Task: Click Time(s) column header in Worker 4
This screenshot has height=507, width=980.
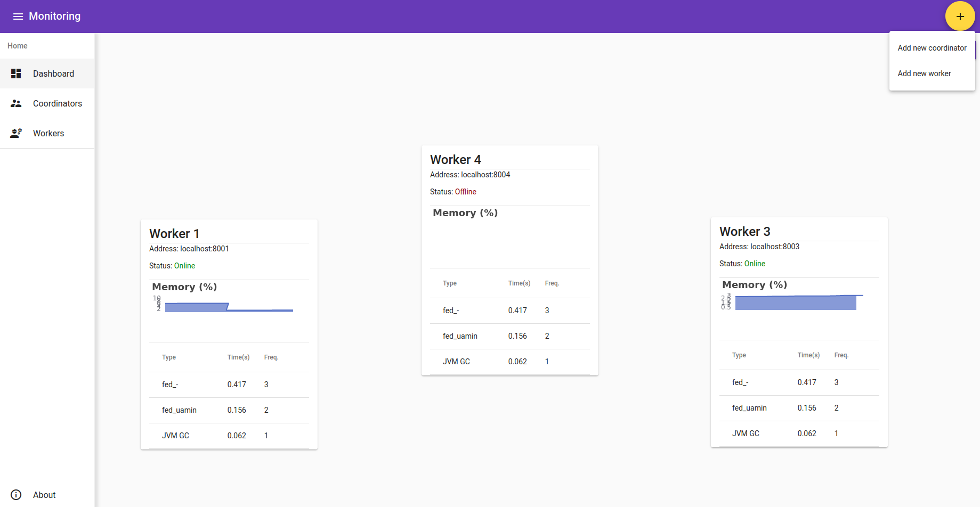Action: tap(519, 283)
